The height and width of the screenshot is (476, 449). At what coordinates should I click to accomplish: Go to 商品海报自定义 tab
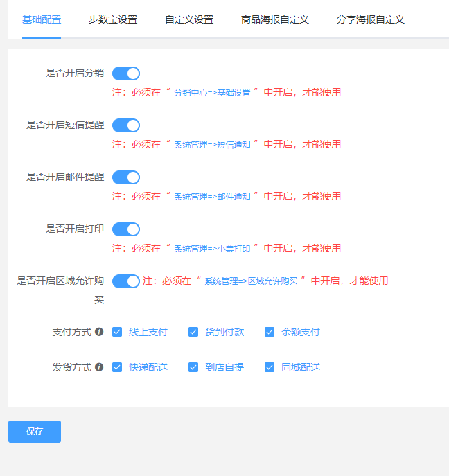pyautogui.click(x=275, y=19)
